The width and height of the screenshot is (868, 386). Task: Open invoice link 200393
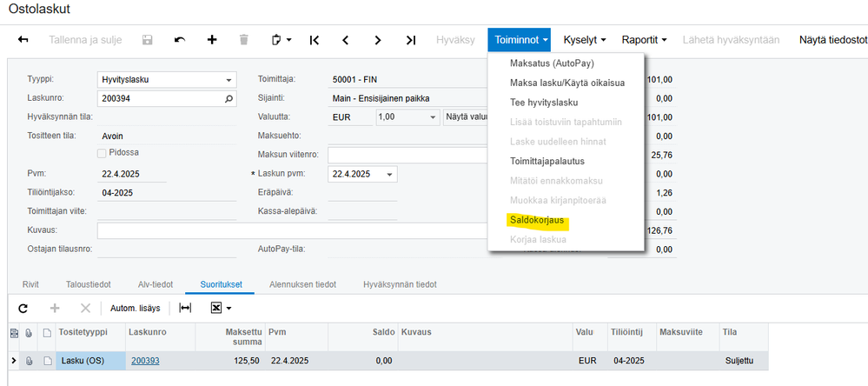coord(146,361)
